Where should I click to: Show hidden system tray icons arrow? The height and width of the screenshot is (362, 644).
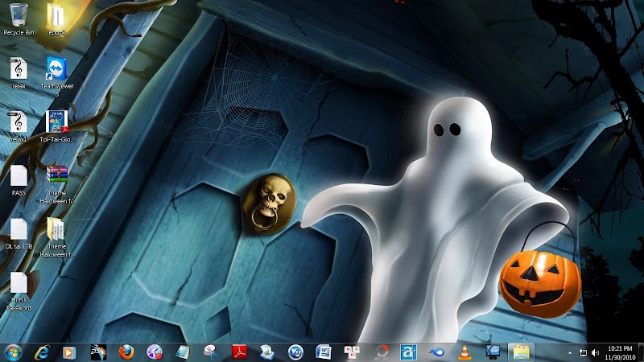[570, 353]
